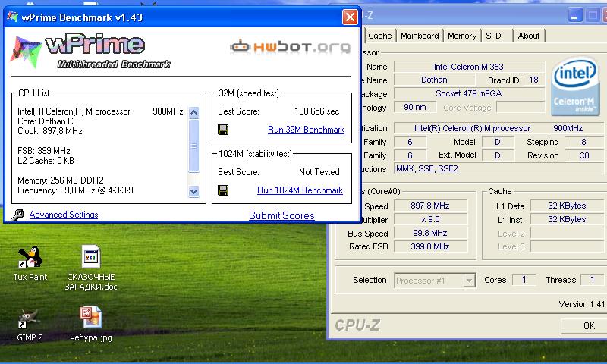Click the L1 Data 32 KBytes field
Image resolution: width=607 pixels, height=364 pixels.
point(567,206)
